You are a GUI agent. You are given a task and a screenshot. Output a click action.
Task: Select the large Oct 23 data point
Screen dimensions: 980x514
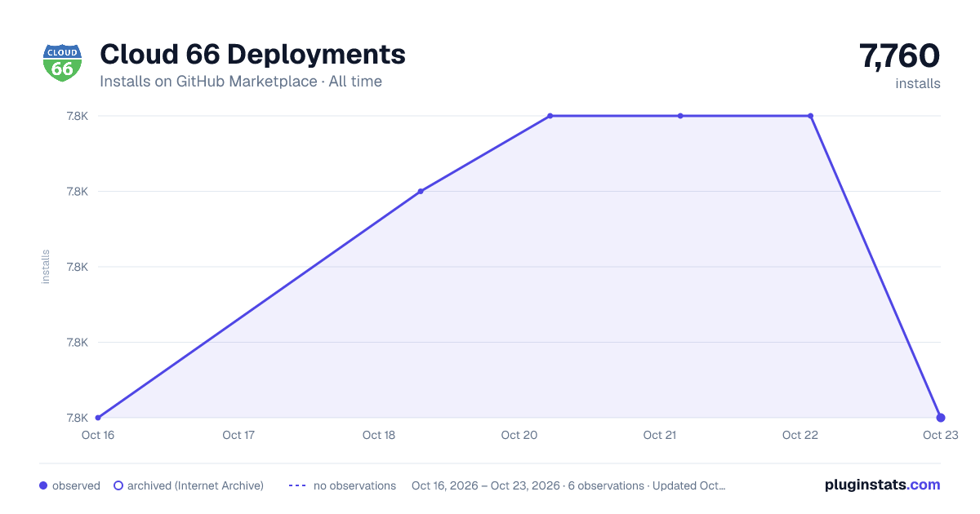[941, 418]
